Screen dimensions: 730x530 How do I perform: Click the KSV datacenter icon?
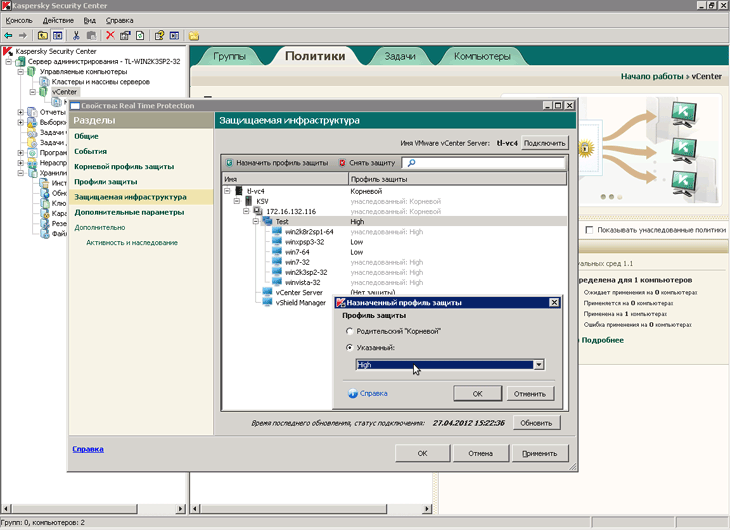click(249, 201)
